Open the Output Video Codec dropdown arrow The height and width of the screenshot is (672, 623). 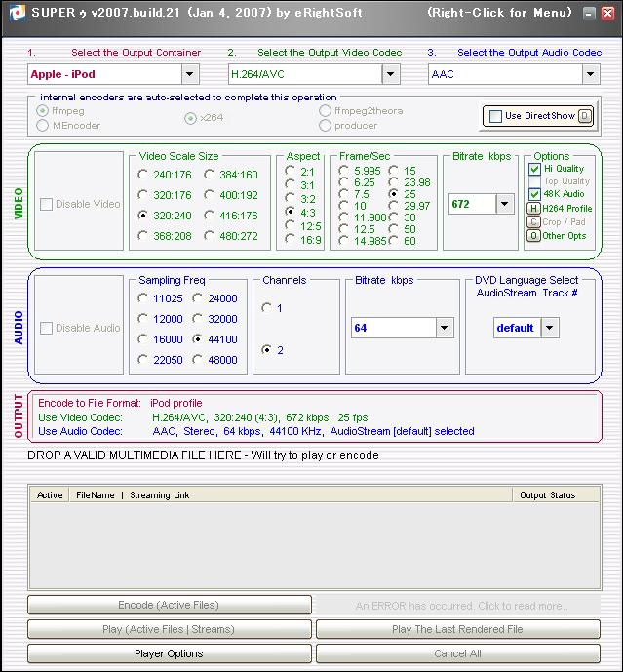tap(390, 74)
